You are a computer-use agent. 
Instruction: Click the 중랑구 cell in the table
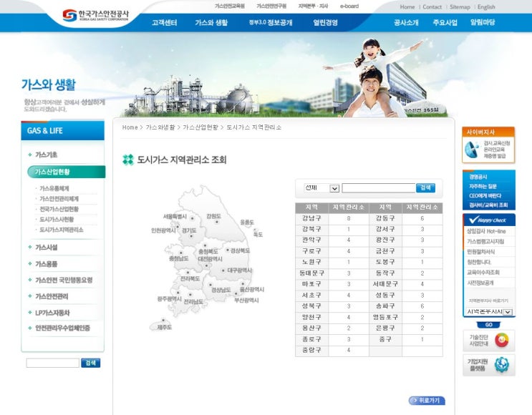[311, 350]
